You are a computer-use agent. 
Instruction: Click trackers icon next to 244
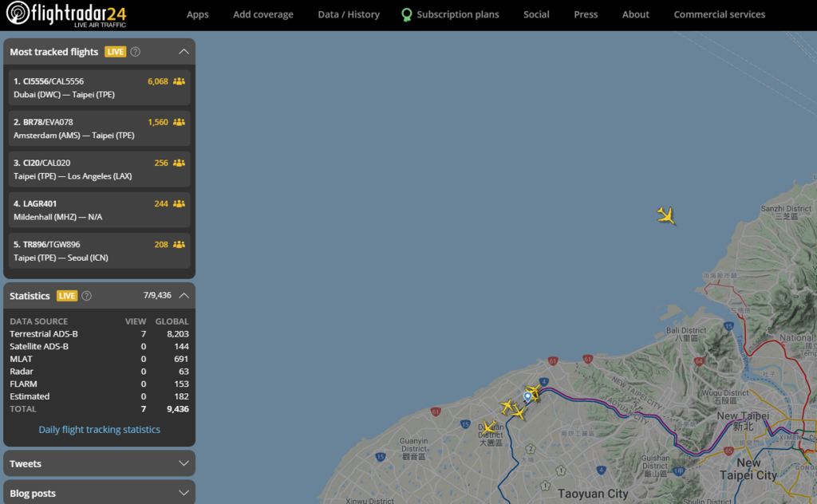(x=179, y=203)
